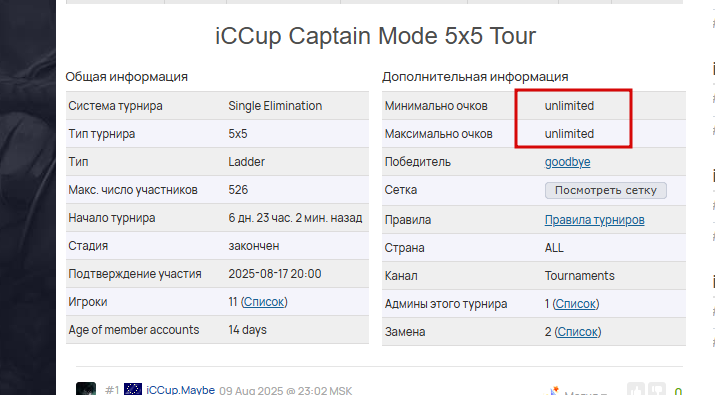Click the Посмотреть сетку button
715x395 pixels.
(x=606, y=190)
